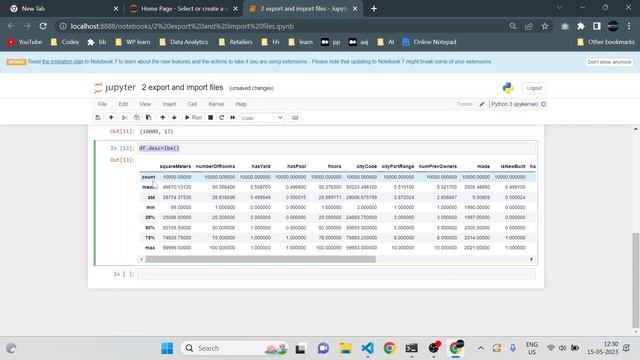The width and height of the screenshot is (640, 360).
Task: Restart the kernel circular arrow icon
Action: [222, 118]
